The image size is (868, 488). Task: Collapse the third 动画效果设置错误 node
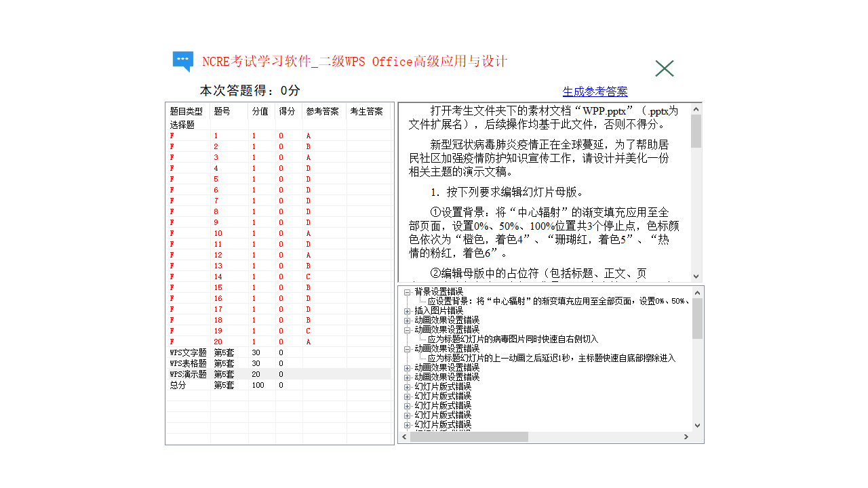[406, 350]
